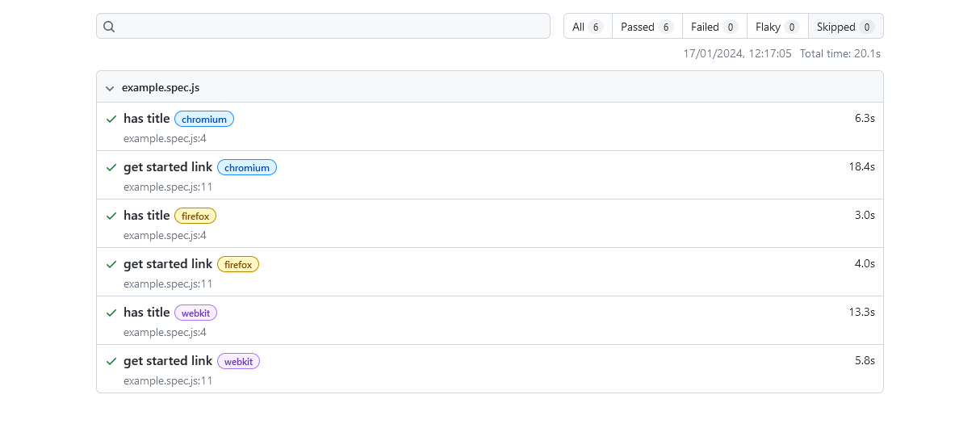This screenshot has width=980, height=441.
Task: Click passed checkmark on firefox 'has title'
Action: (x=111, y=216)
